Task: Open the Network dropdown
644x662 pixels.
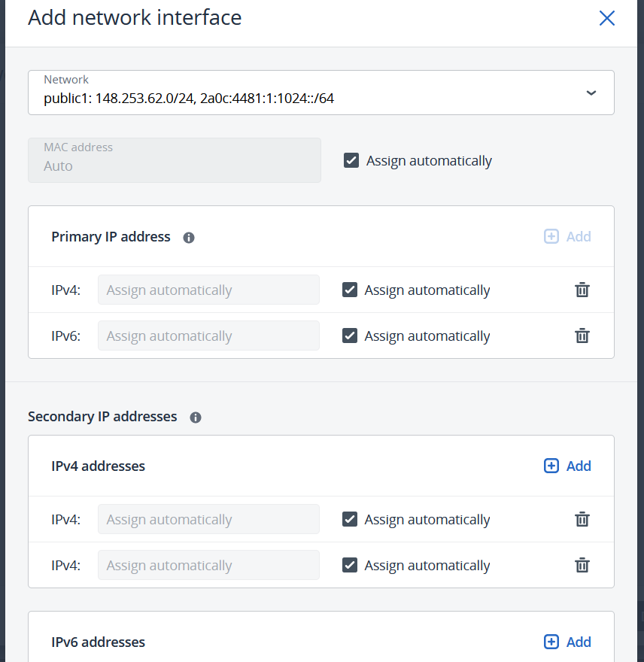Action: click(321, 93)
